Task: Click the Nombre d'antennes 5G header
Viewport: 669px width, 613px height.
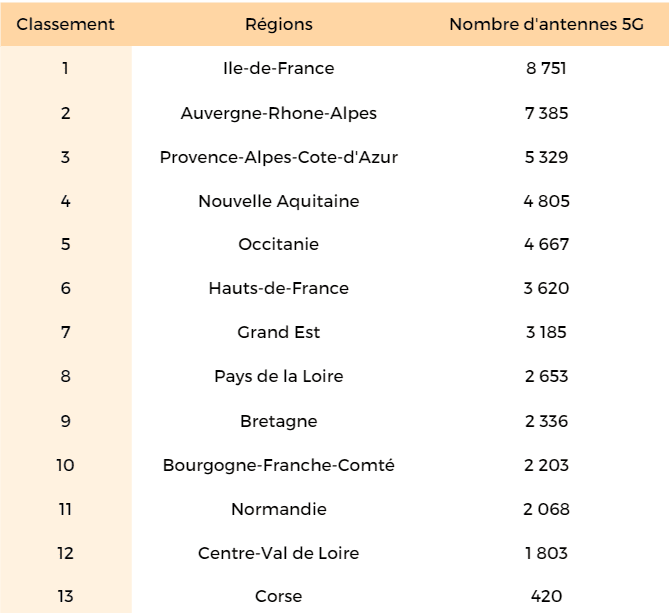Action: [x=546, y=24]
